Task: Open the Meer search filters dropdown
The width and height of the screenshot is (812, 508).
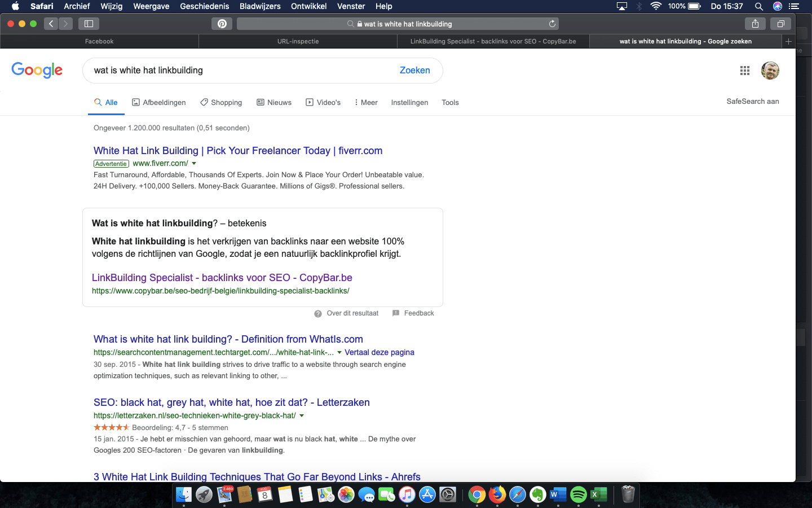Action: [365, 102]
